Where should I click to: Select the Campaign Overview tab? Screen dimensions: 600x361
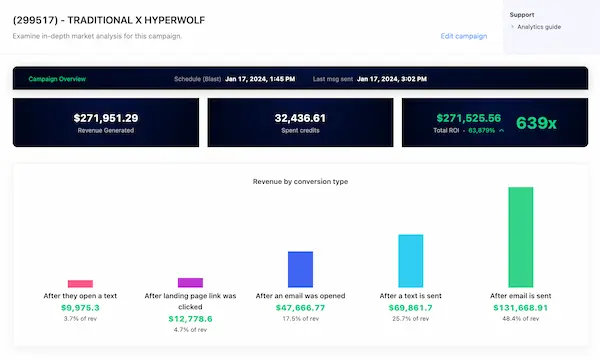point(57,79)
